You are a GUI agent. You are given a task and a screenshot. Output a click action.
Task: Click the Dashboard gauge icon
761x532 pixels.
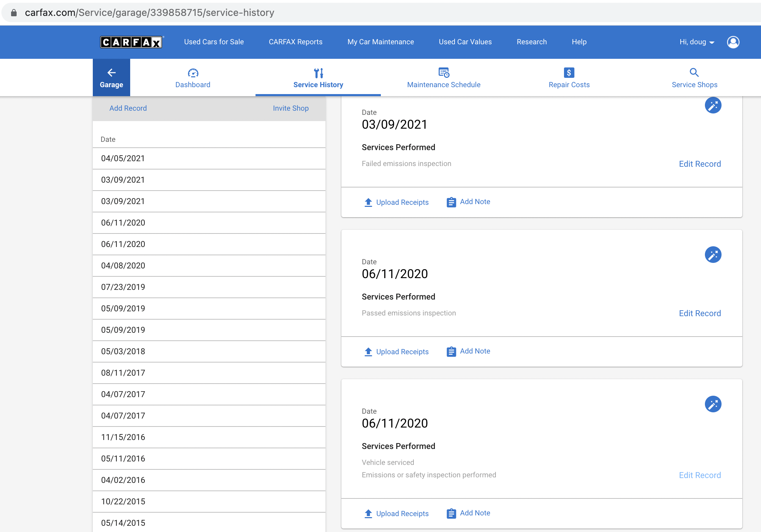pyautogui.click(x=193, y=73)
